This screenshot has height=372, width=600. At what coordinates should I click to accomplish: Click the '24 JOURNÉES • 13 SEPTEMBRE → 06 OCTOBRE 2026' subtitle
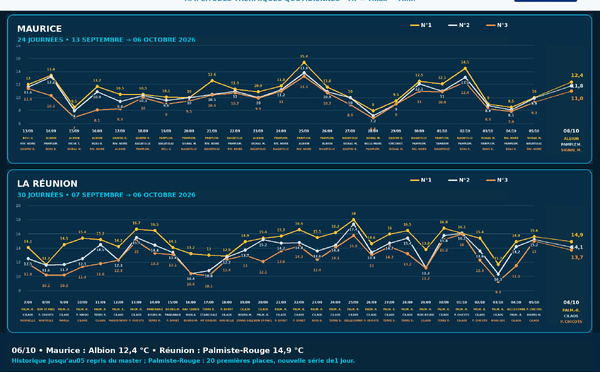106,40
